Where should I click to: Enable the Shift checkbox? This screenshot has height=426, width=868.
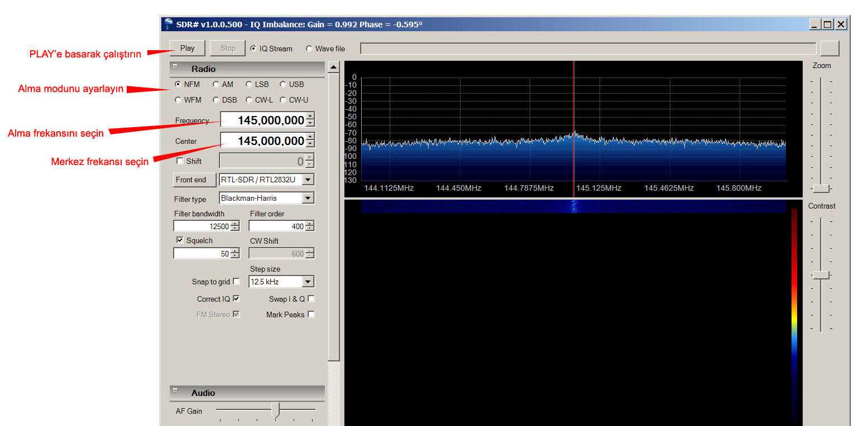coord(180,161)
